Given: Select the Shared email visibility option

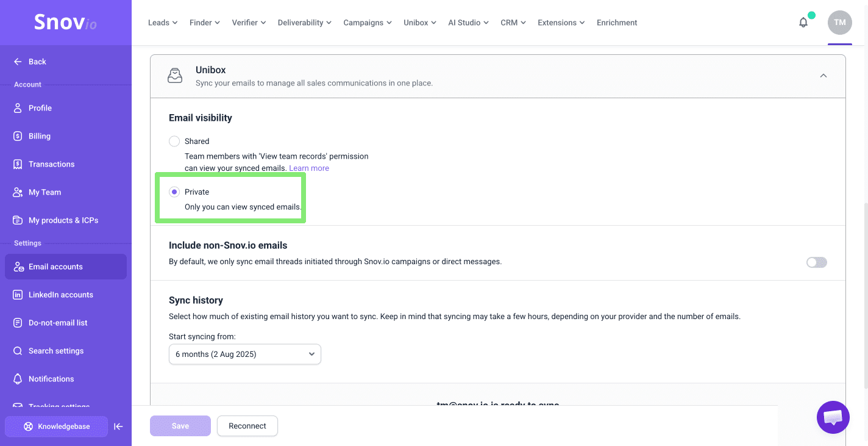Looking at the screenshot, I should point(174,142).
